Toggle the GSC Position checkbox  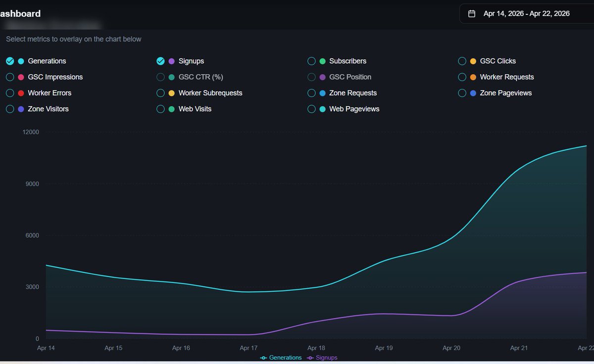[x=311, y=77]
